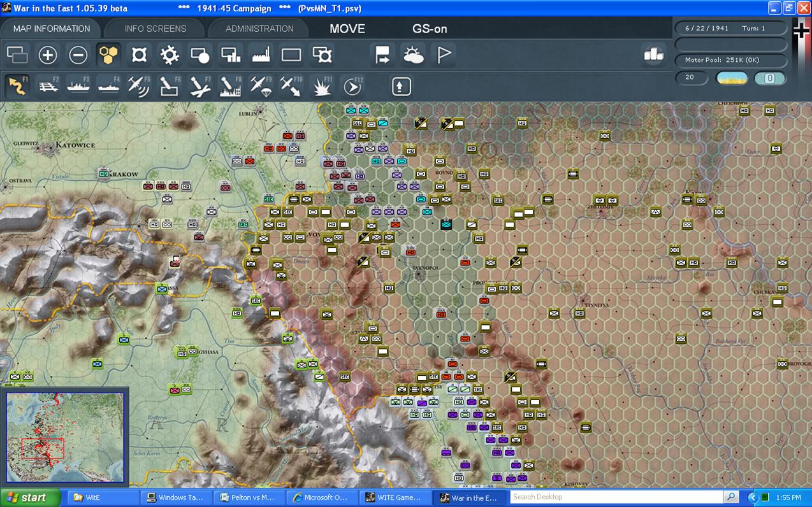Click the rectangle-with-circle toolbar icon
Viewport: 812px width, 507px height.
200,55
